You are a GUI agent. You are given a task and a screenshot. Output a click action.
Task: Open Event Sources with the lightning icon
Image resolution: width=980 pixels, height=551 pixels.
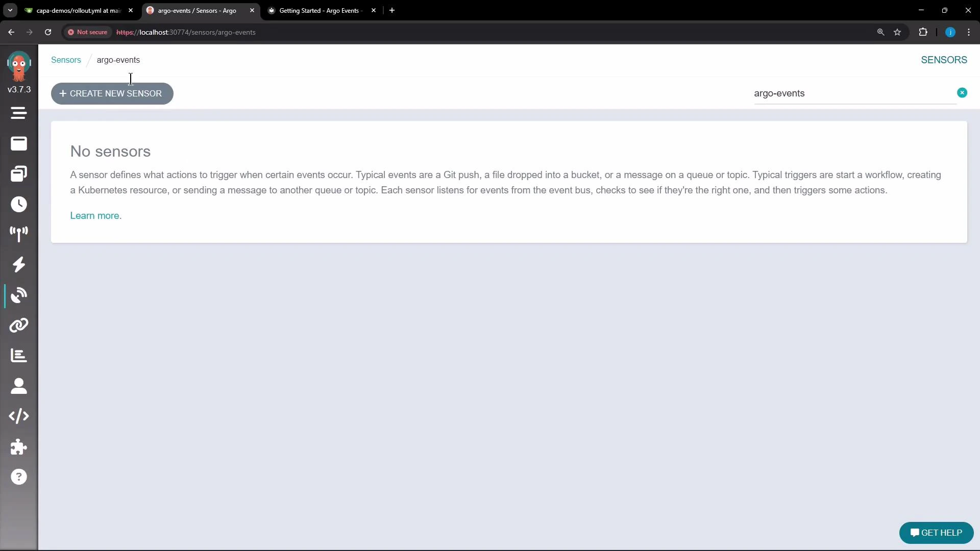point(18,264)
